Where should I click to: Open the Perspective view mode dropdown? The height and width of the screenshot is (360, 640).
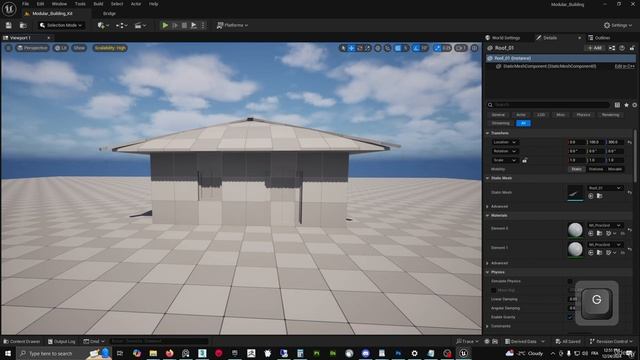tap(32, 48)
